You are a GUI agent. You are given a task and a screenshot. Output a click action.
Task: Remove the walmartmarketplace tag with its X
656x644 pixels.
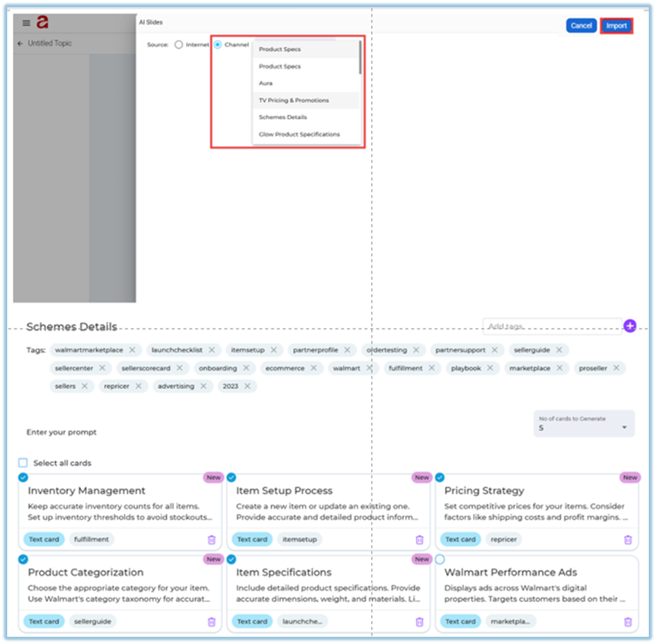pyautogui.click(x=132, y=350)
